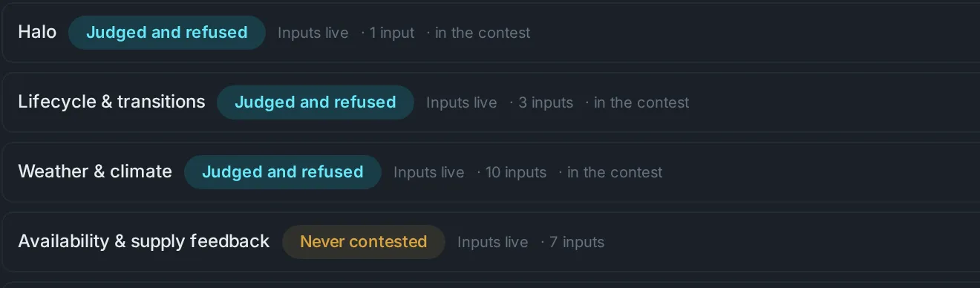Select Inputs live in Lifecycle & transitions row

click(462, 103)
